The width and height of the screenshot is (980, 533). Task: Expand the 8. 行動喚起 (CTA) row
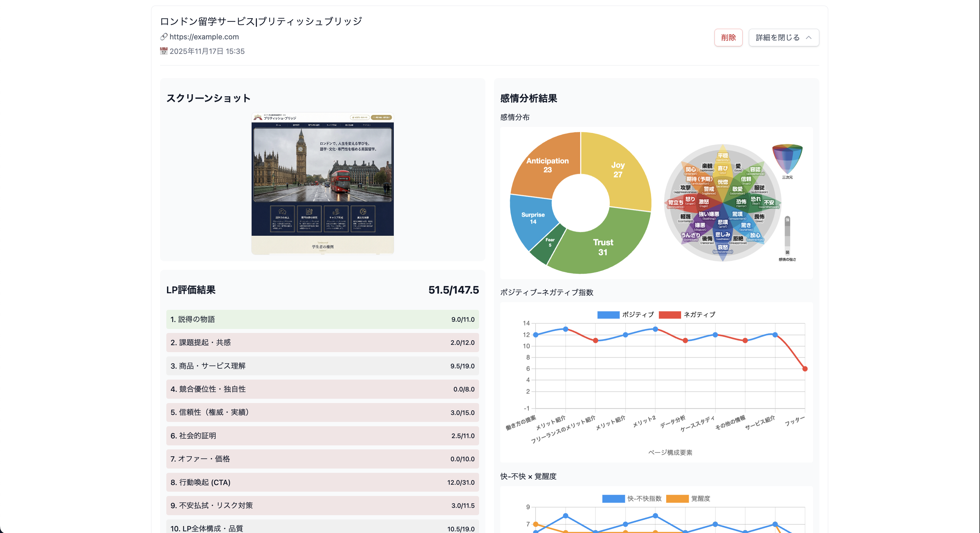322,482
